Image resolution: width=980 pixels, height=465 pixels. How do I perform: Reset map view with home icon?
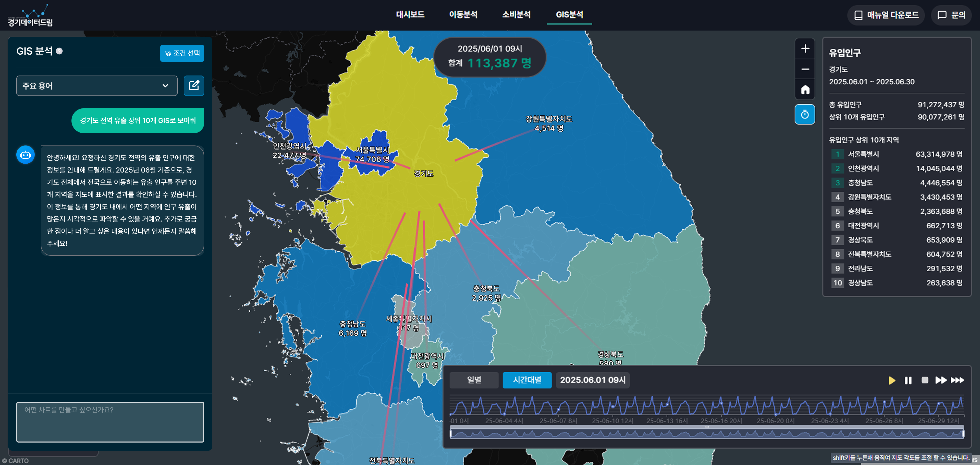805,90
